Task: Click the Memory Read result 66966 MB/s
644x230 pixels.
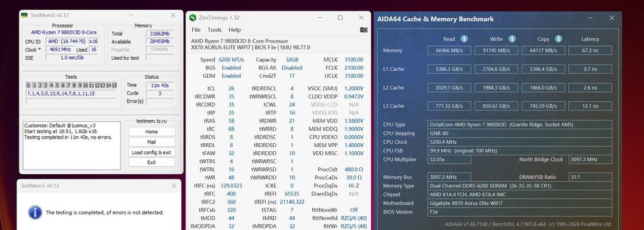Action: [449, 51]
